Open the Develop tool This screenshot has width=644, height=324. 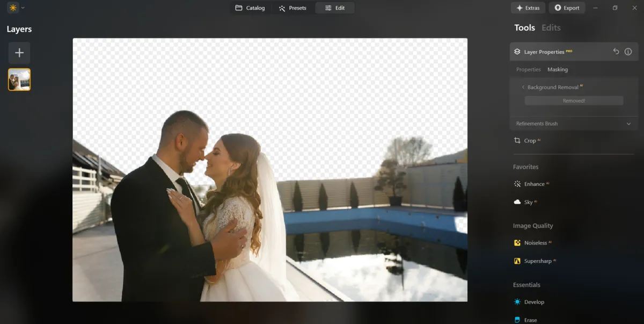coord(535,301)
